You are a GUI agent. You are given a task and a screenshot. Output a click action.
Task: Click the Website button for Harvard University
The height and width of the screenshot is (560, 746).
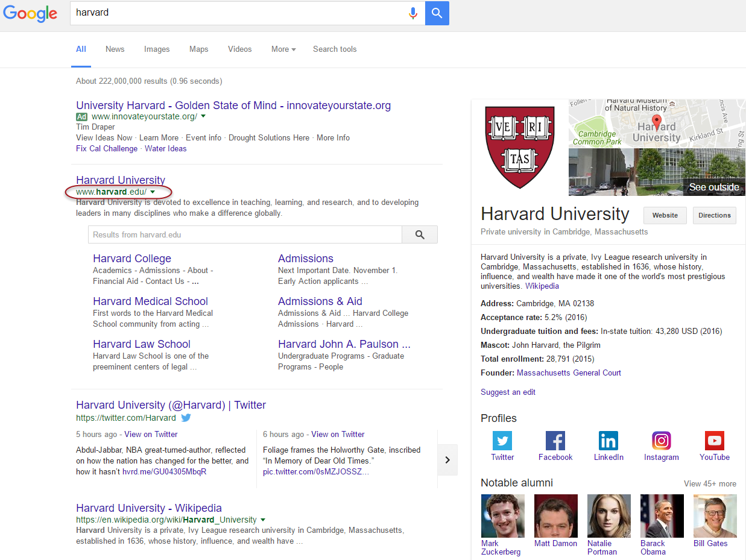pos(665,215)
